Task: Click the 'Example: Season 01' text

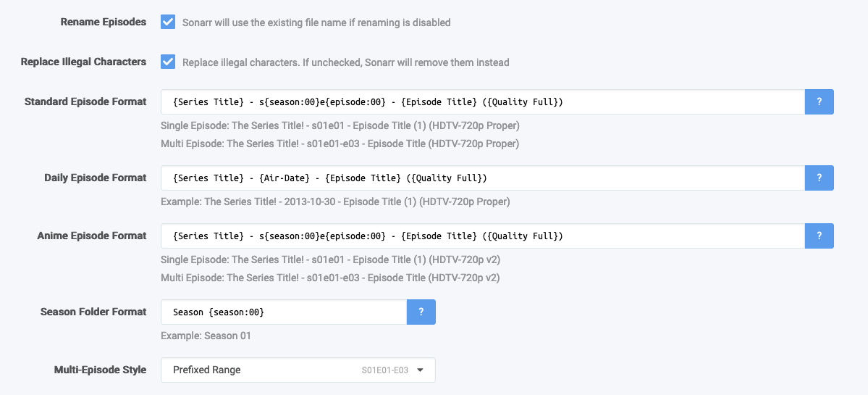Action: point(206,336)
